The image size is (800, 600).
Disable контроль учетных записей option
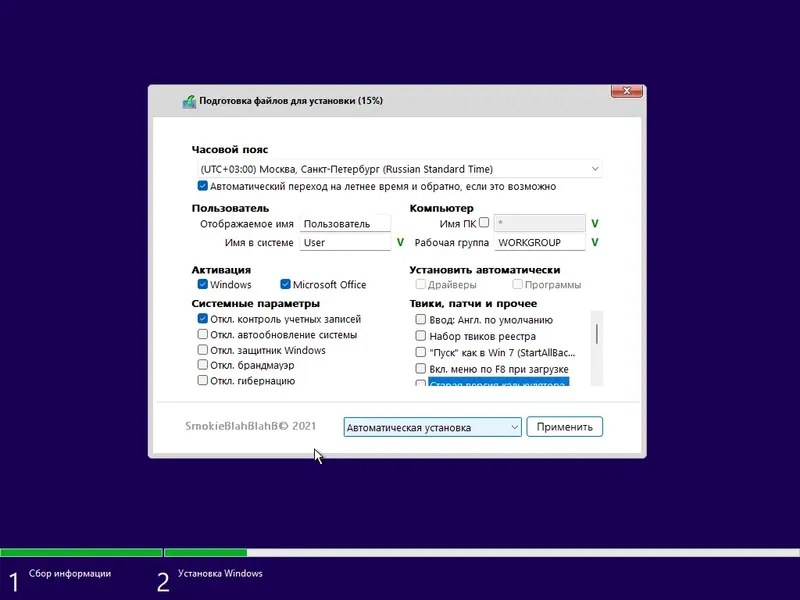(x=200, y=318)
